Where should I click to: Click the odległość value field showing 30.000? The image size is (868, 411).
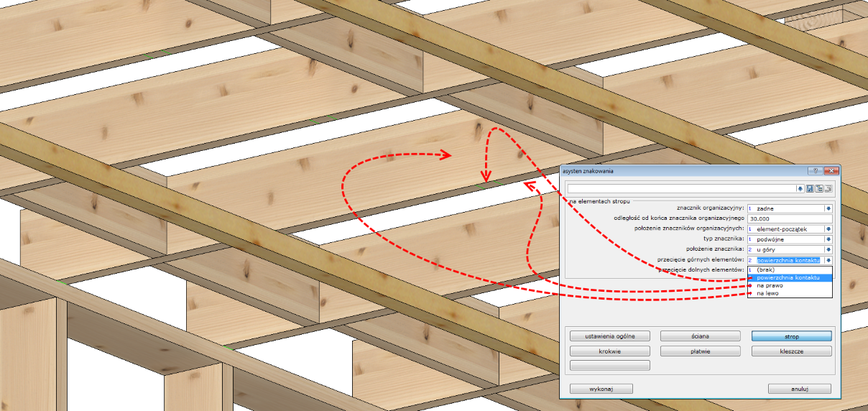point(789,218)
